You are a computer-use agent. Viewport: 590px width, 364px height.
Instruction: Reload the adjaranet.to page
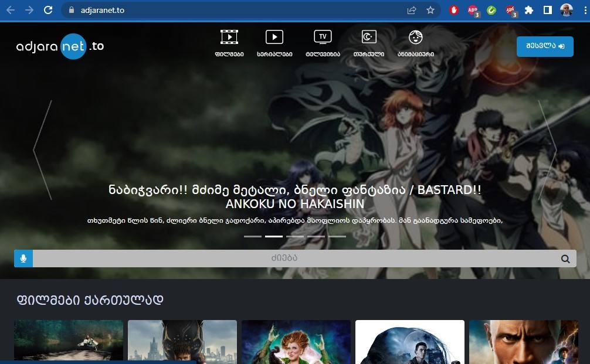click(48, 10)
